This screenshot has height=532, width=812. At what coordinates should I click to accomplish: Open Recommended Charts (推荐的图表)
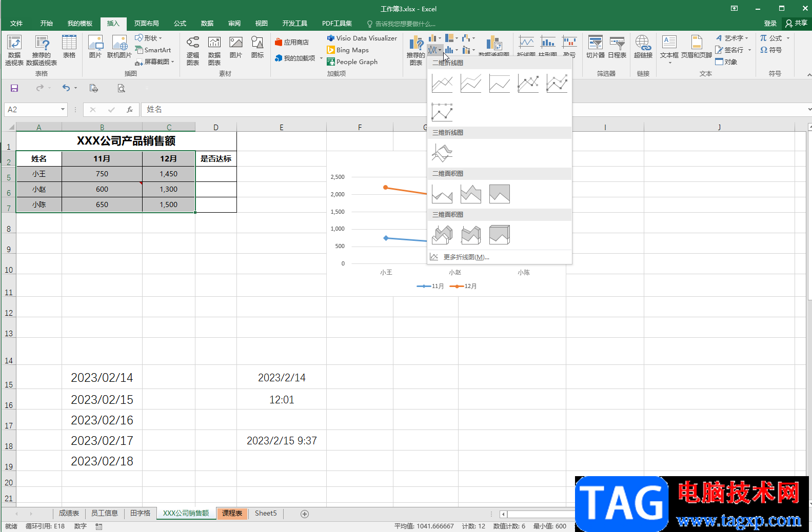click(416, 50)
